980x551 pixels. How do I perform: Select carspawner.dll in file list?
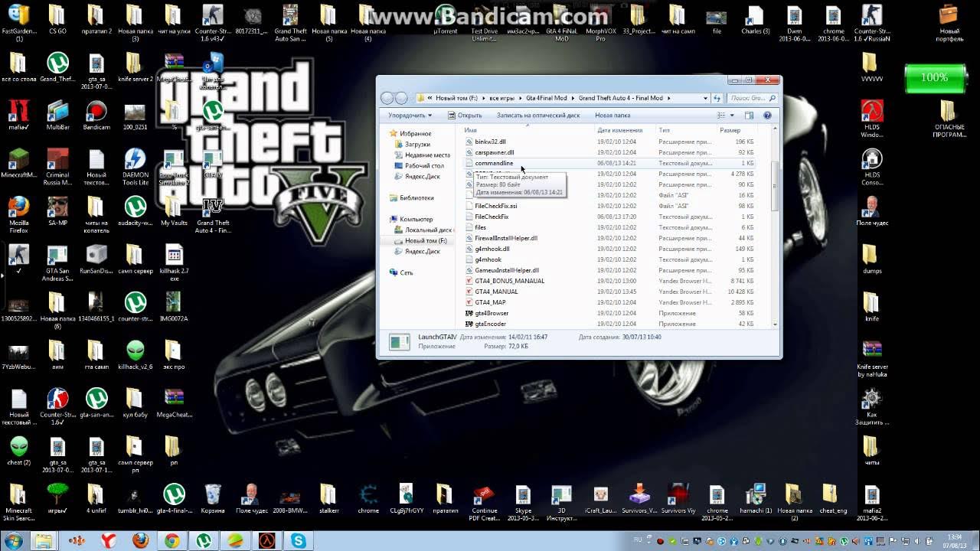click(494, 152)
